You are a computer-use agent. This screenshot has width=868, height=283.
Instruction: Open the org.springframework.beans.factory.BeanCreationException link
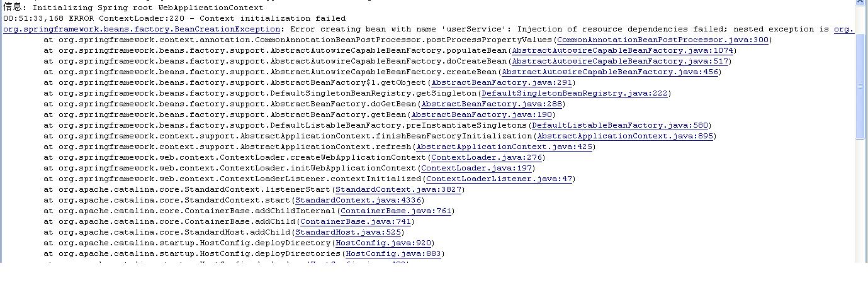click(142, 29)
